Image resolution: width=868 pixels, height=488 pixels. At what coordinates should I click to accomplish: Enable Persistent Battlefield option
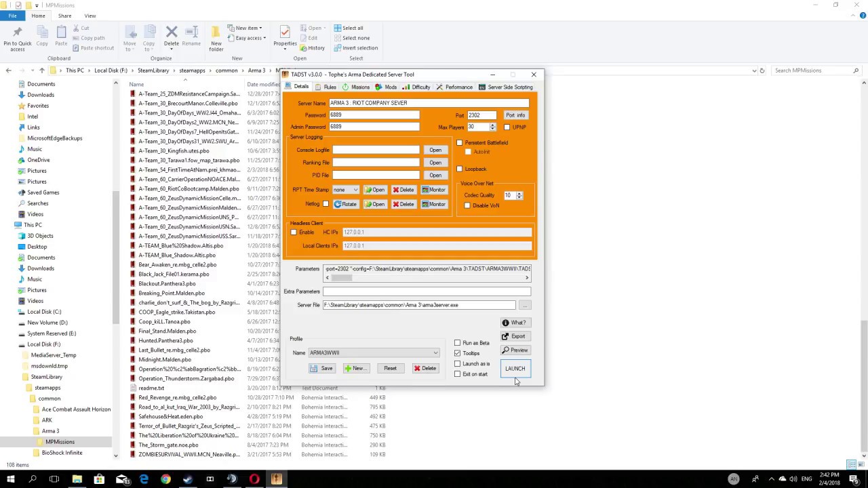tap(460, 143)
